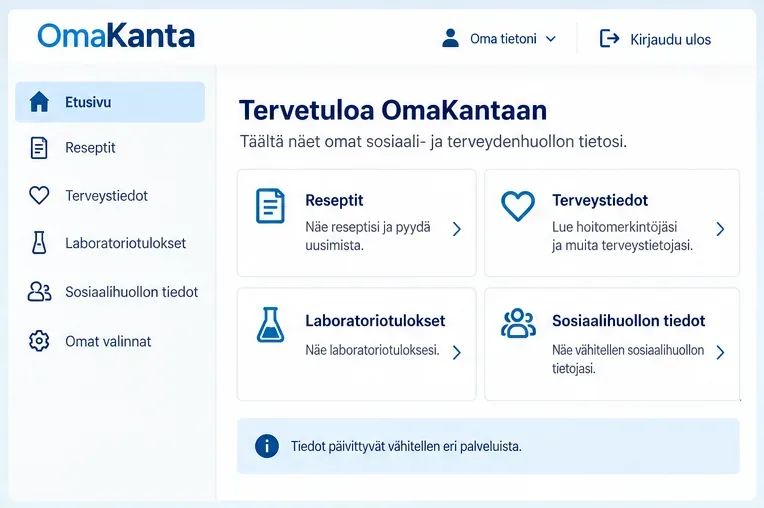Screen dimensions: 764x508
Task: Click the home icon in sidebar
Action: click(x=39, y=102)
